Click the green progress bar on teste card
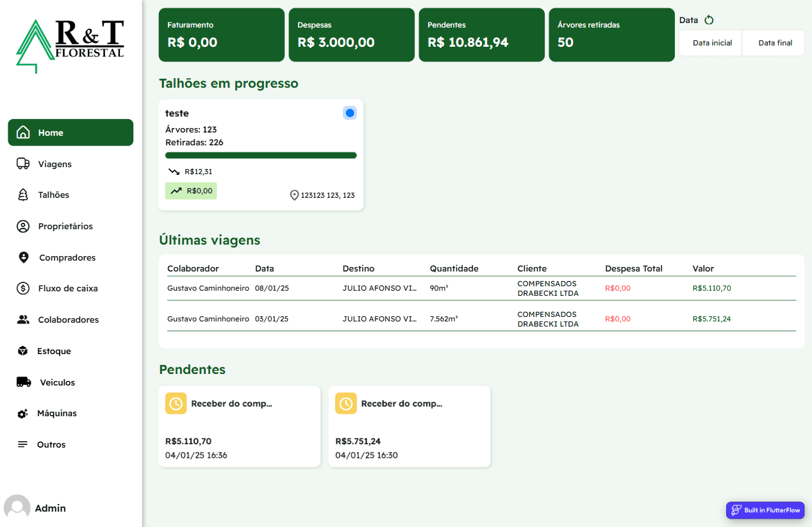 coord(261,155)
